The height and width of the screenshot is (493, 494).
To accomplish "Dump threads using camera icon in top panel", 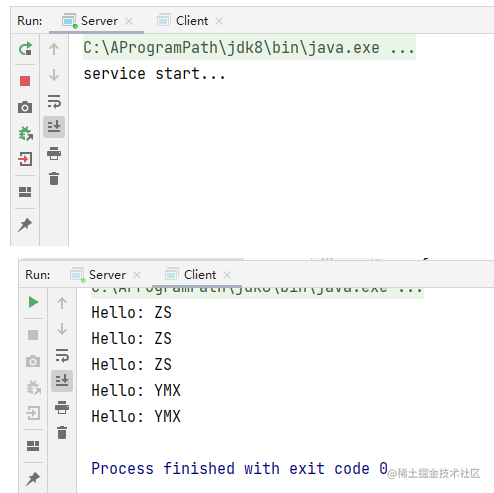I will pos(25,107).
